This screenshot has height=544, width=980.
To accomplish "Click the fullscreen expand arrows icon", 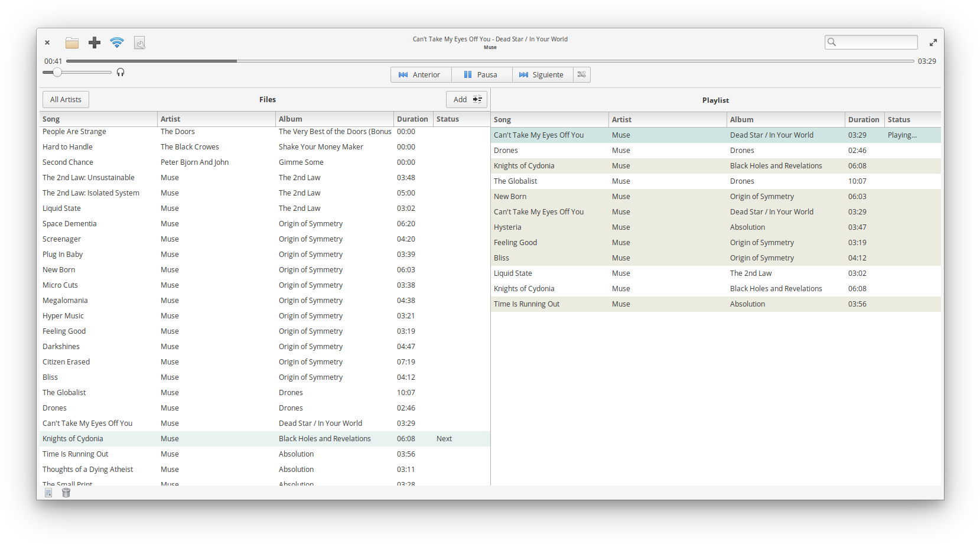I will (933, 43).
